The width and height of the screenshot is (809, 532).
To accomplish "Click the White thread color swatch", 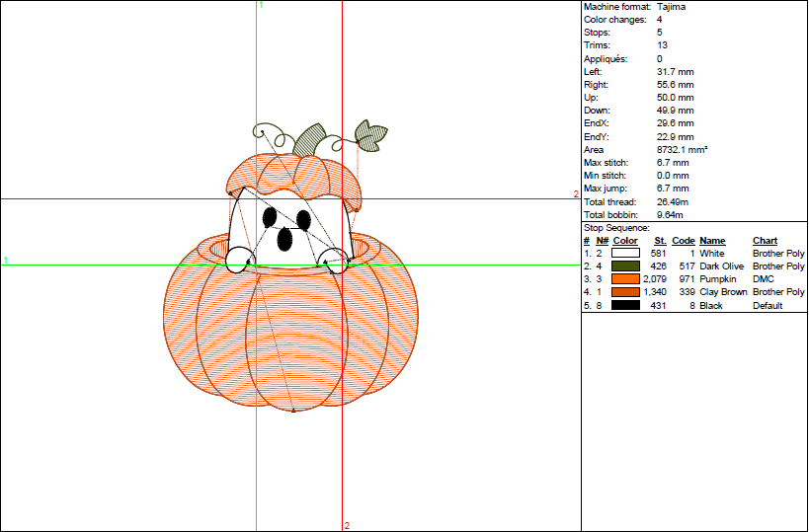I will point(625,253).
